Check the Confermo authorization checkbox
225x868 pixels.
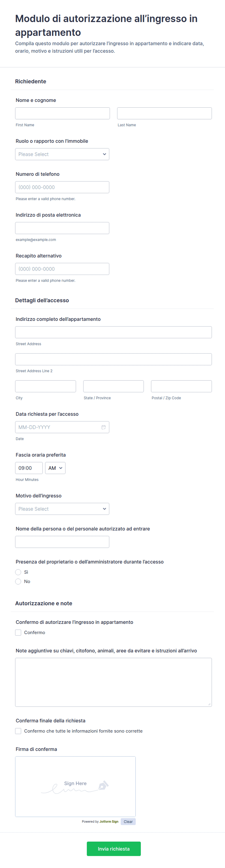18,633
